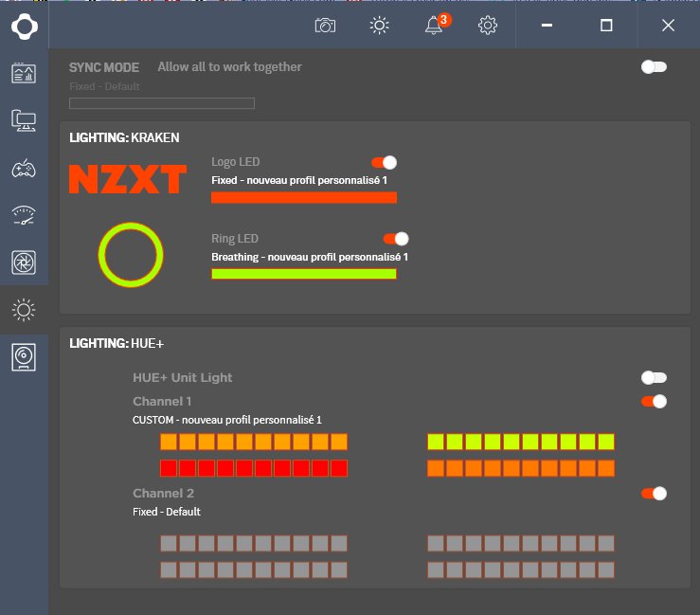Viewport: 700px width, 615px height.
Task: Switch off the Channel 2 toggle
Action: point(654,493)
